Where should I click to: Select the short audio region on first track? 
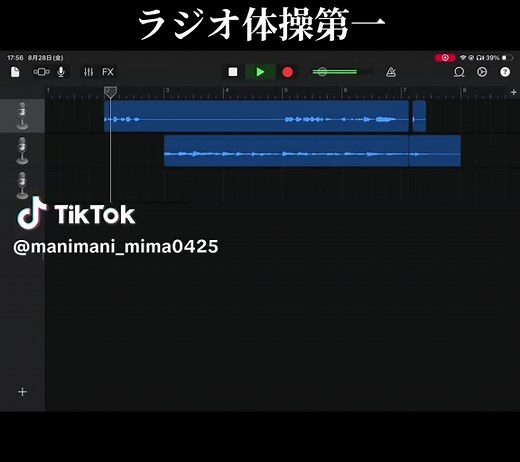(x=419, y=116)
